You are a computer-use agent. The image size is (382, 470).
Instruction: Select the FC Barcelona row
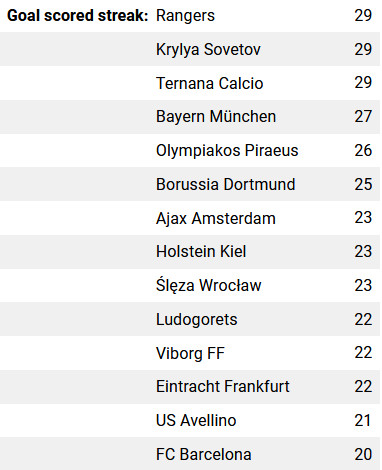190,454
